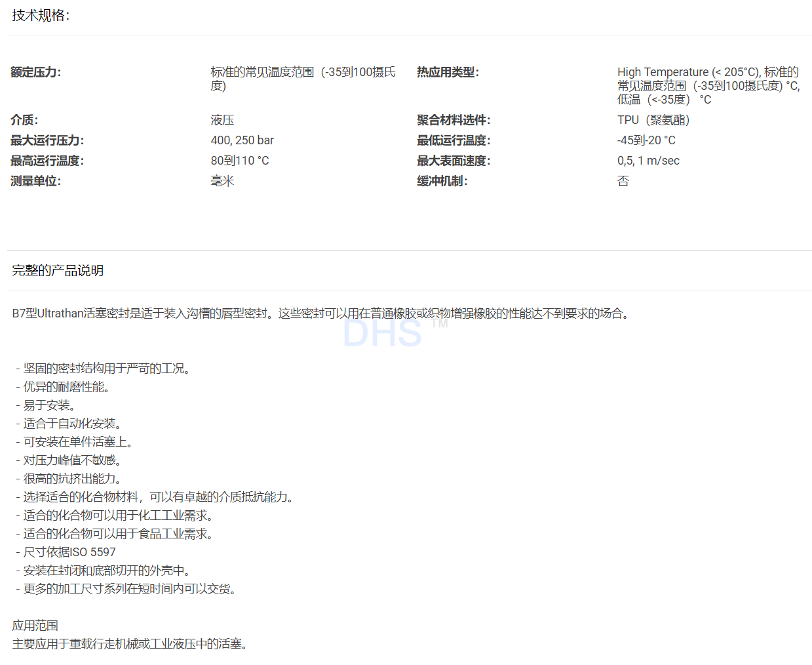The width and height of the screenshot is (812, 665).
Task: Click the 标准的常见温度范围 rated pressure value
Action: point(303,79)
